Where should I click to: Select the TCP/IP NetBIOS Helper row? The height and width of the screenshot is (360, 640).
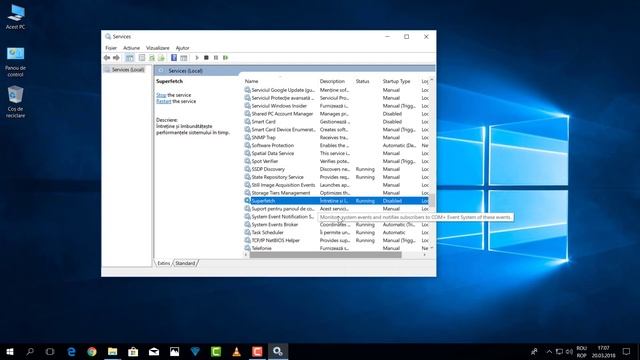pyautogui.click(x=336, y=240)
